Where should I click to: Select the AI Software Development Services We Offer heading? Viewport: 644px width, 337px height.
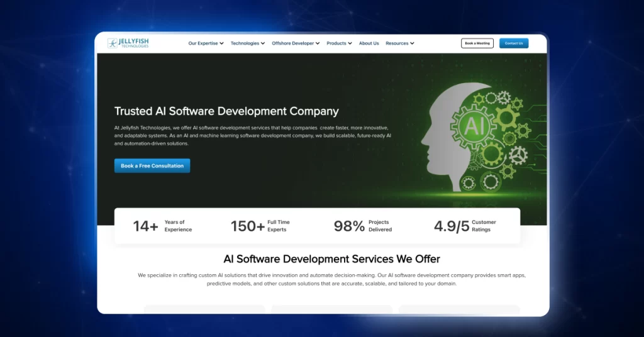(331, 259)
